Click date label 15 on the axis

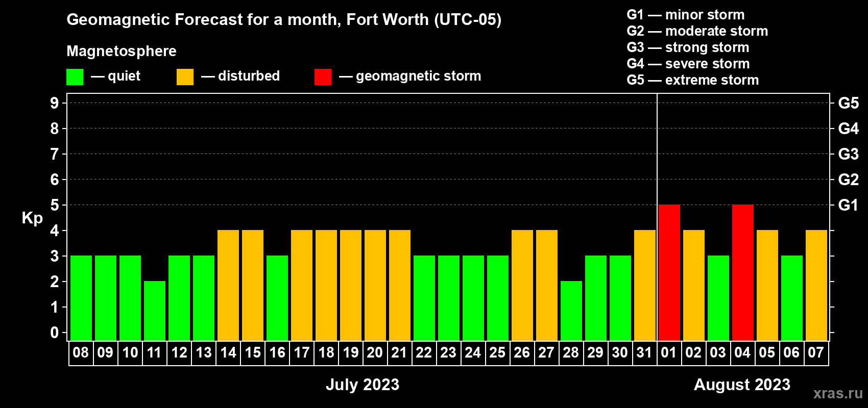(x=253, y=353)
